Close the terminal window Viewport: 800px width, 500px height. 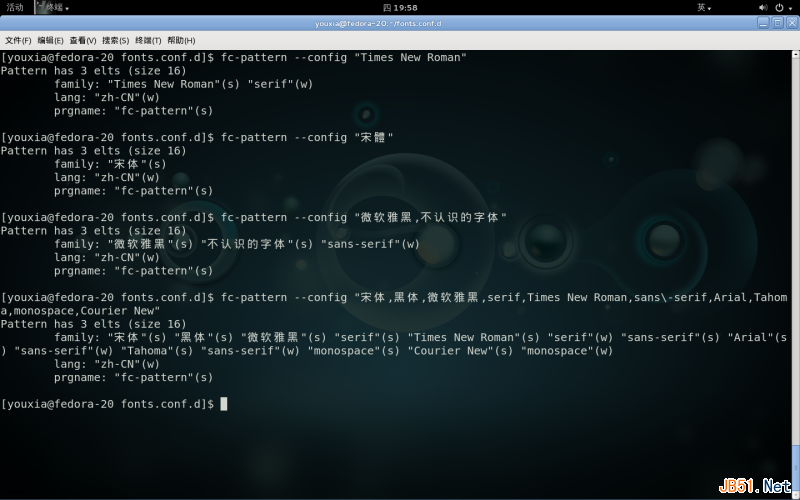coord(792,23)
